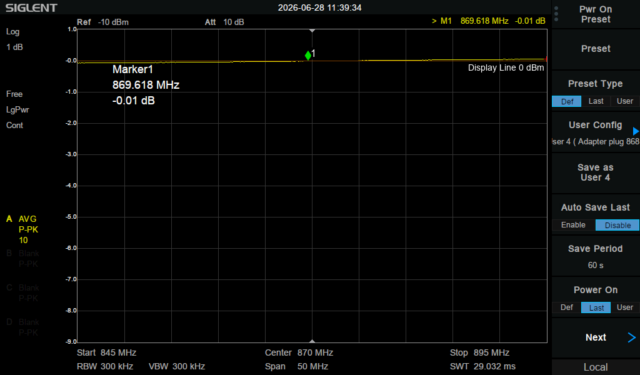
Task: Go to the Next menu page arrow
Action: [631, 337]
